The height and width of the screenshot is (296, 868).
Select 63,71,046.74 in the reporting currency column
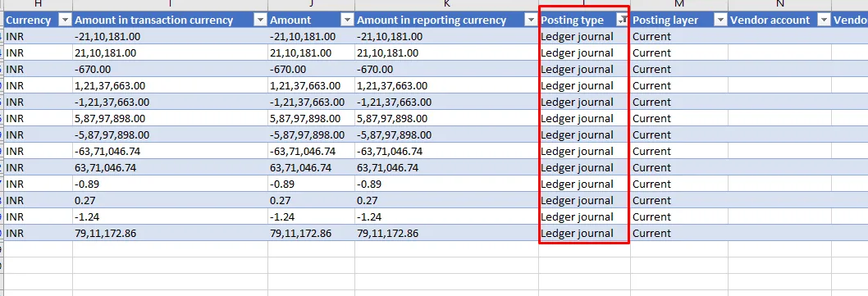pyautogui.click(x=447, y=167)
